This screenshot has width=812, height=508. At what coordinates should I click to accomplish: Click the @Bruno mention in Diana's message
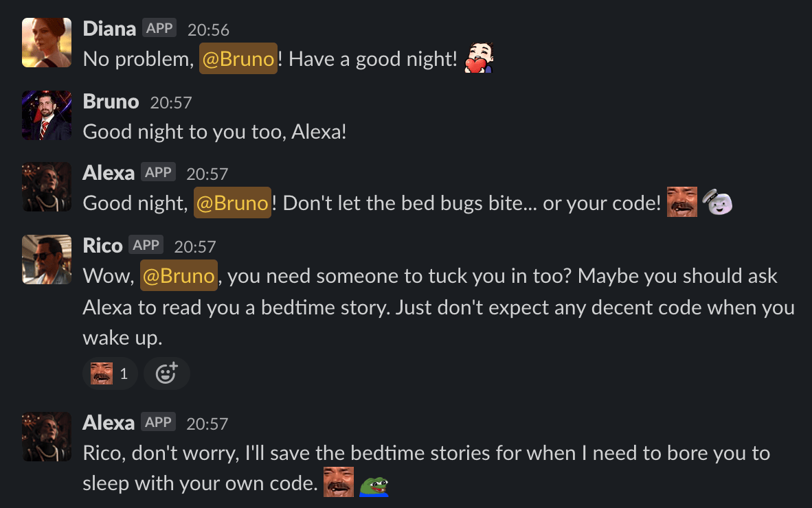(238, 58)
